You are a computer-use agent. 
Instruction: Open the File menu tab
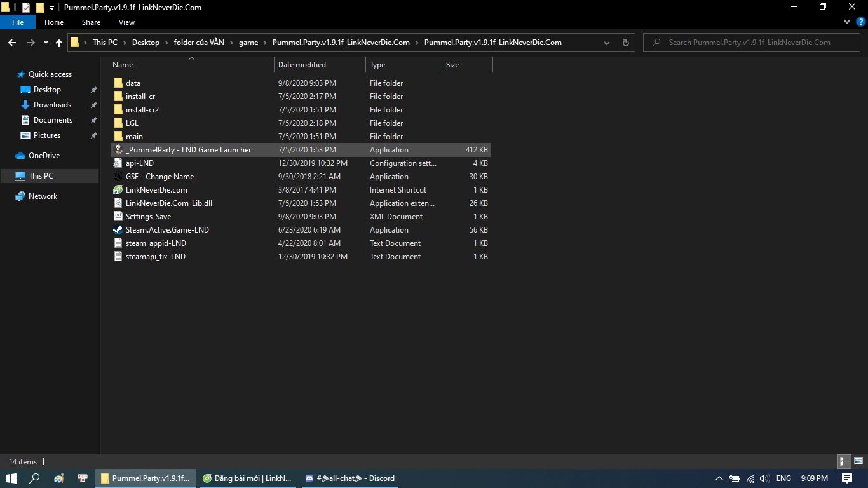pyautogui.click(x=18, y=22)
